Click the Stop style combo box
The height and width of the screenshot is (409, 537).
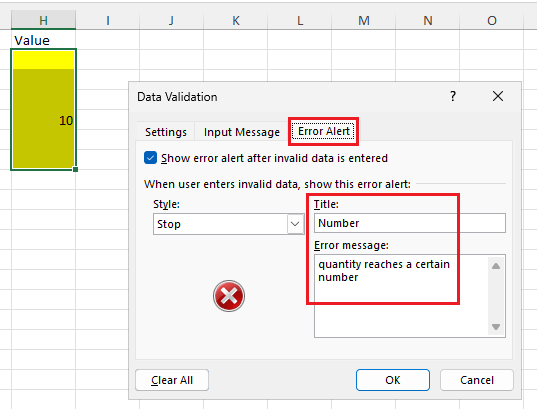click(x=228, y=224)
